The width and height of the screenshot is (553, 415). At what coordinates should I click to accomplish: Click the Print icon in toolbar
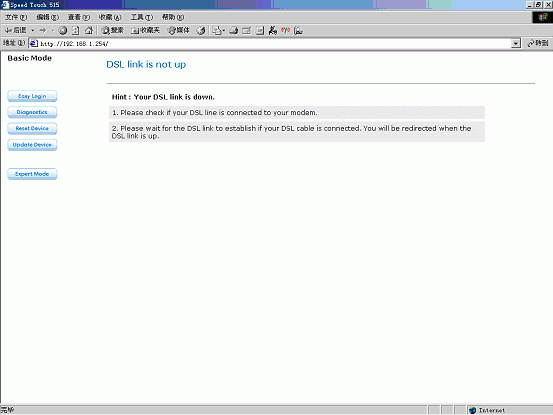click(233, 31)
